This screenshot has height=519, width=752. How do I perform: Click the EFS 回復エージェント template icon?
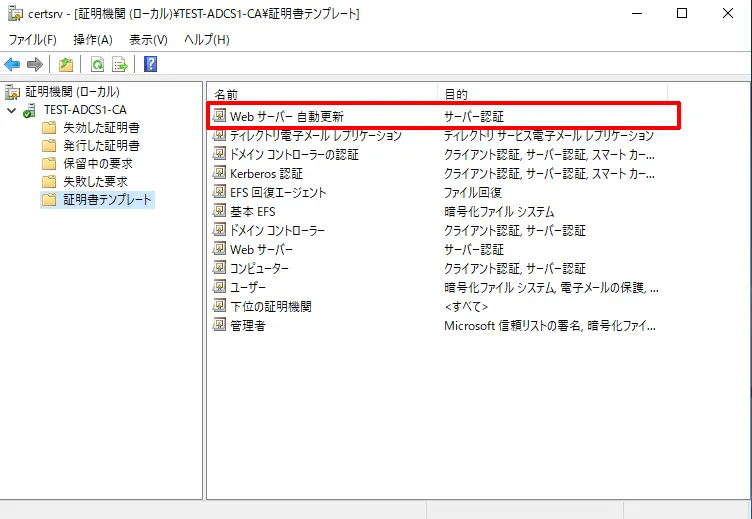(x=219, y=192)
